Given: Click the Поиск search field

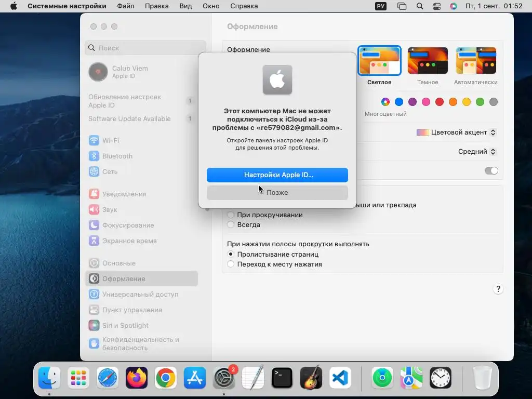Looking at the screenshot, I should pos(145,48).
